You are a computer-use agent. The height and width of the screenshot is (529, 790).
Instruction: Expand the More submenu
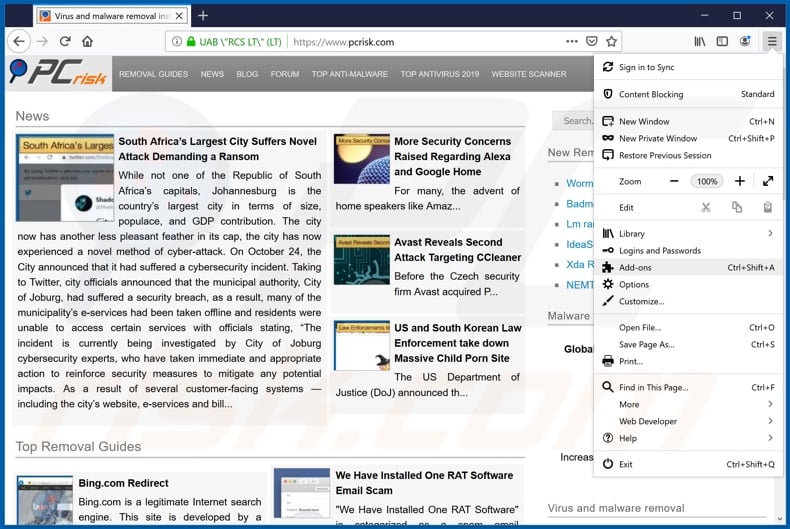[x=688, y=405]
